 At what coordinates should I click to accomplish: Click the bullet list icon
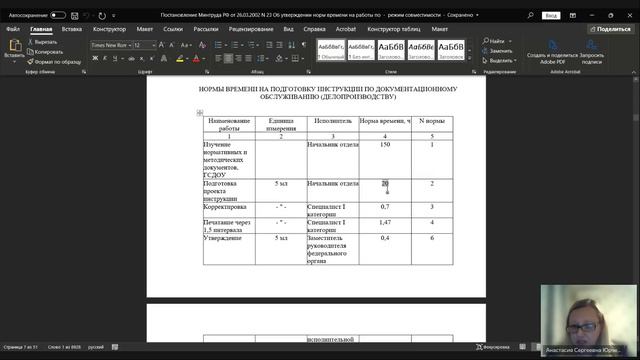point(218,45)
